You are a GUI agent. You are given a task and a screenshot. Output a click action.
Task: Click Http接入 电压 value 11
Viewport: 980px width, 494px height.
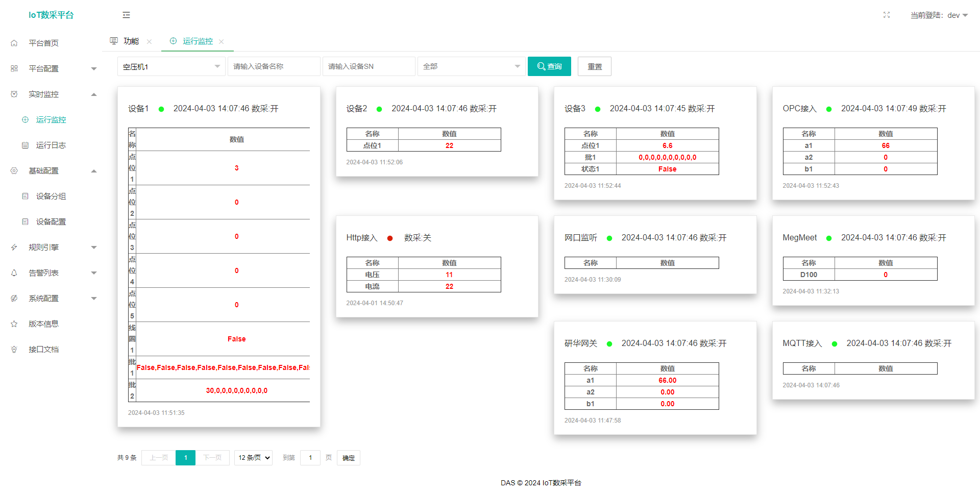click(x=449, y=275)
